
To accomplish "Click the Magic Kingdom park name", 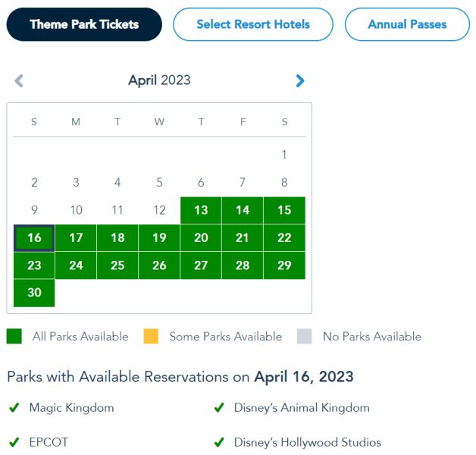I will point(71,408).
